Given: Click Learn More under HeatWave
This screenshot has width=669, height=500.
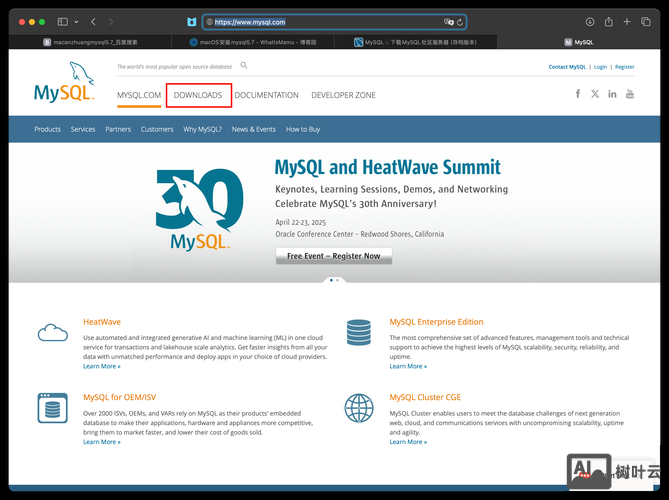Looking at the screenshot, I should [x=101, y=366].
